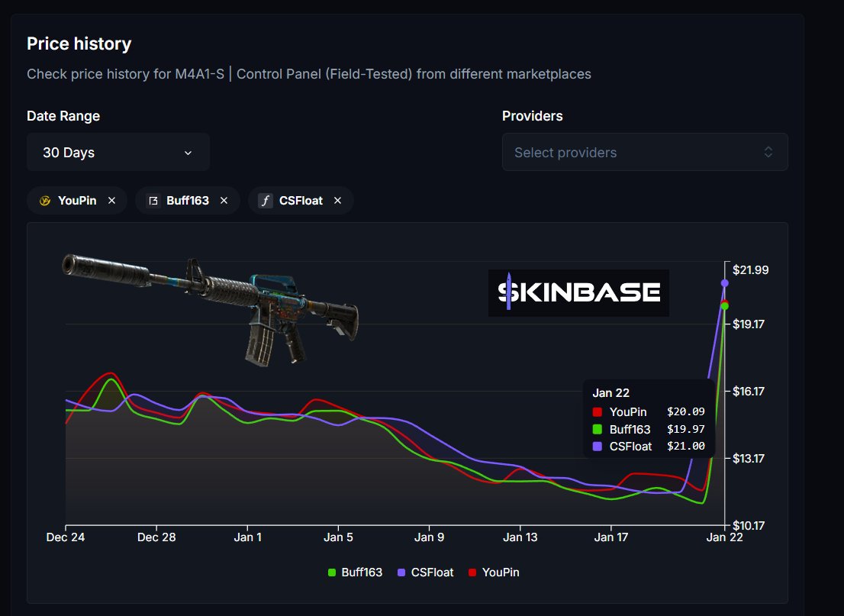Click the Jan 17 x-axis label

coord(611,537)
